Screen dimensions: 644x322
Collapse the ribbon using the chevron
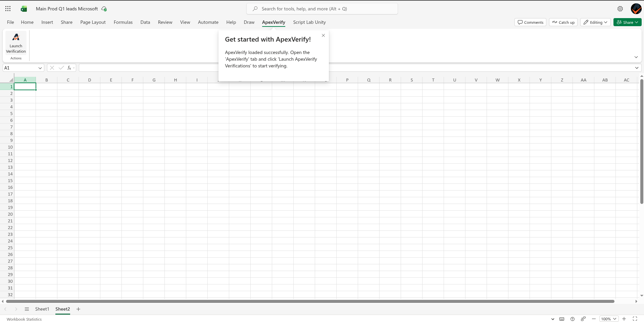point(636,57)
